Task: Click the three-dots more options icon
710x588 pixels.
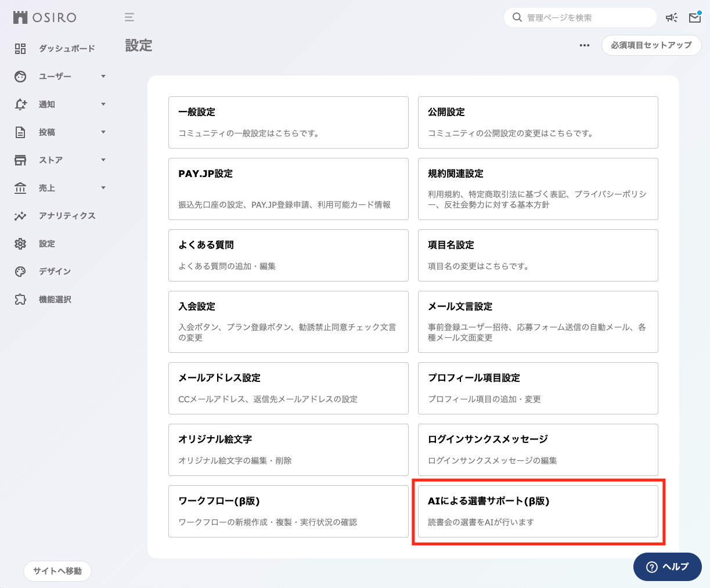Action: coord(585,45)
